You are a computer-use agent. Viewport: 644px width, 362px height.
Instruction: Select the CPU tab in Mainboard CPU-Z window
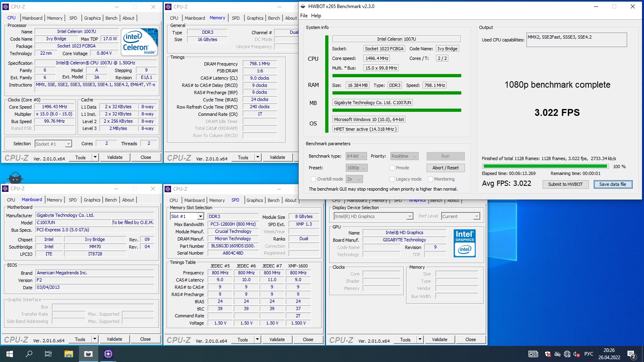tap(11, 200)
